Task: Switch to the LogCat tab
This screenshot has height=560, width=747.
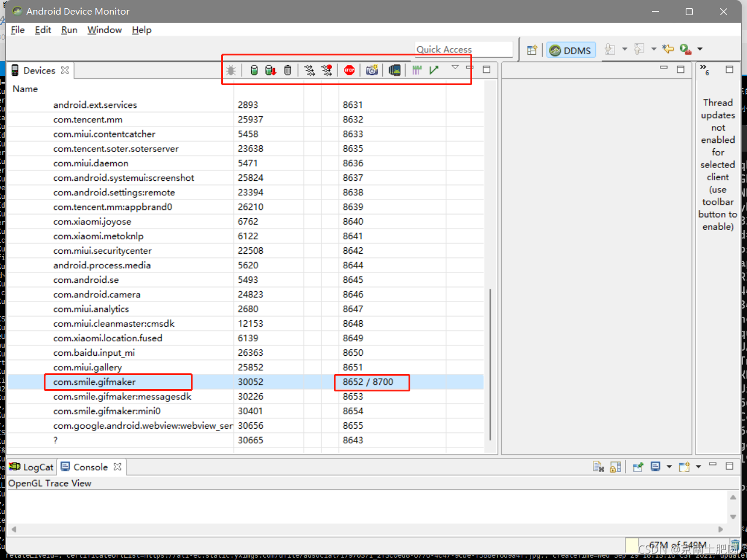Action: pyautogui.click(x=32, y=467)
